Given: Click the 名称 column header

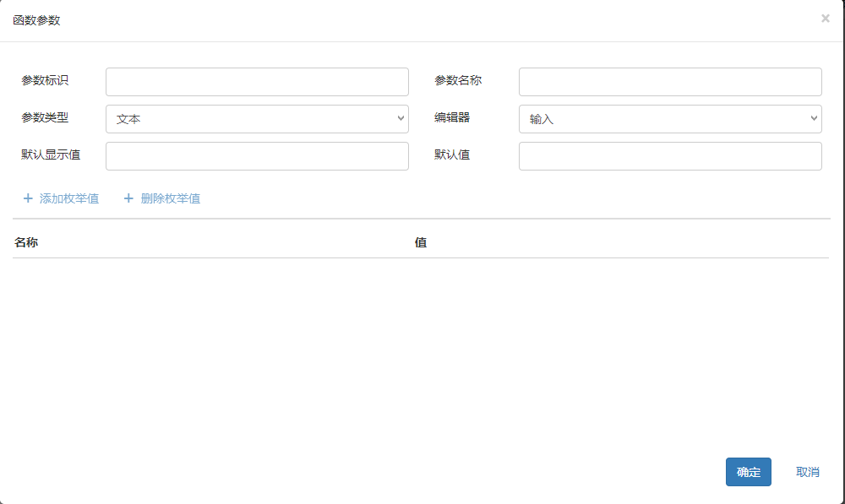Looking at the screenshot, I should pyautogui.click(x=26, y=242).
